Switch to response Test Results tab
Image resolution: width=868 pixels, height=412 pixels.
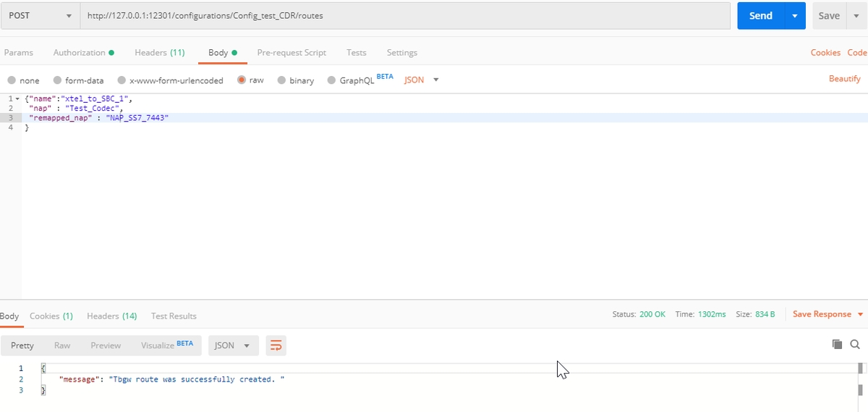tap(174, 316)
